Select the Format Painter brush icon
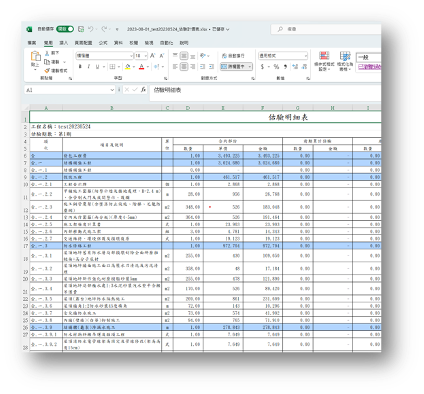This screenshot has height=394, width=424. (47, 71)
